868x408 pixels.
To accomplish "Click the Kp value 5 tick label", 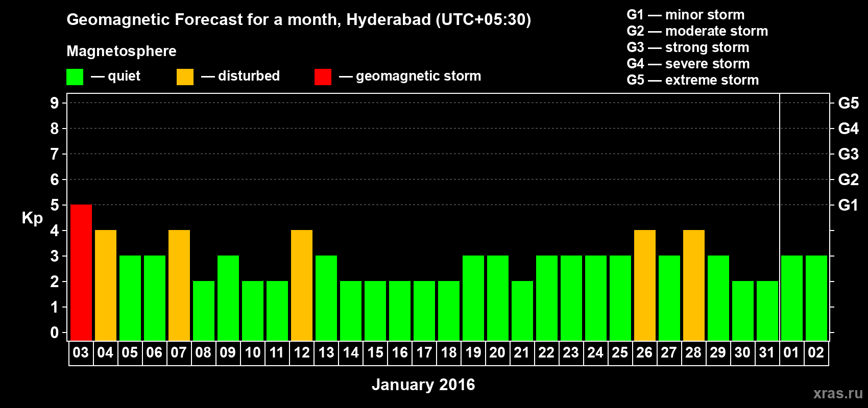I will pyautogui.click(x=55, y=205).
